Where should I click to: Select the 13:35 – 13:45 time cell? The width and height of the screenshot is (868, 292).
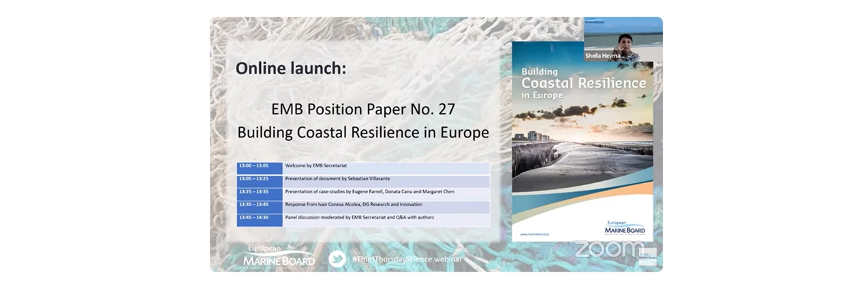(260, 207)
